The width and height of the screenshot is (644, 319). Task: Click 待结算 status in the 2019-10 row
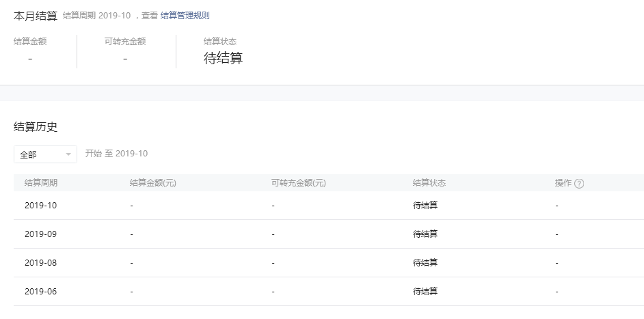(425, 206)
